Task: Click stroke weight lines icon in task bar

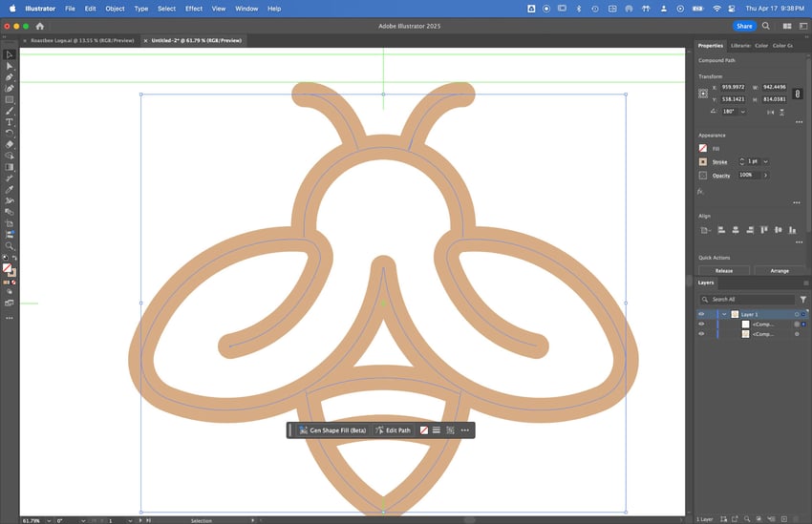Action: point(437,430)
